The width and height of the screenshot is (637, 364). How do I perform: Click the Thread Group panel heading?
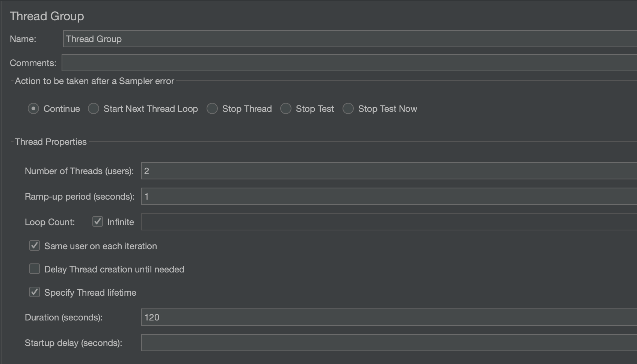(x=47, y=16)
